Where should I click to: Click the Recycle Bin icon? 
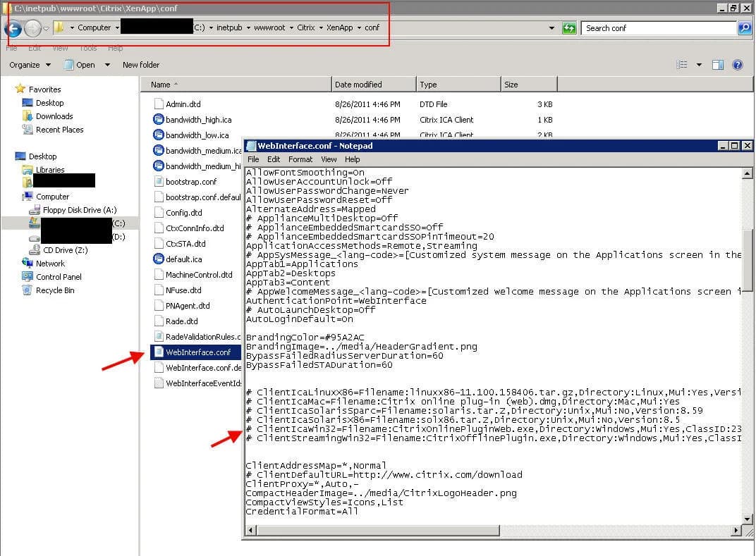click(28, 290)
